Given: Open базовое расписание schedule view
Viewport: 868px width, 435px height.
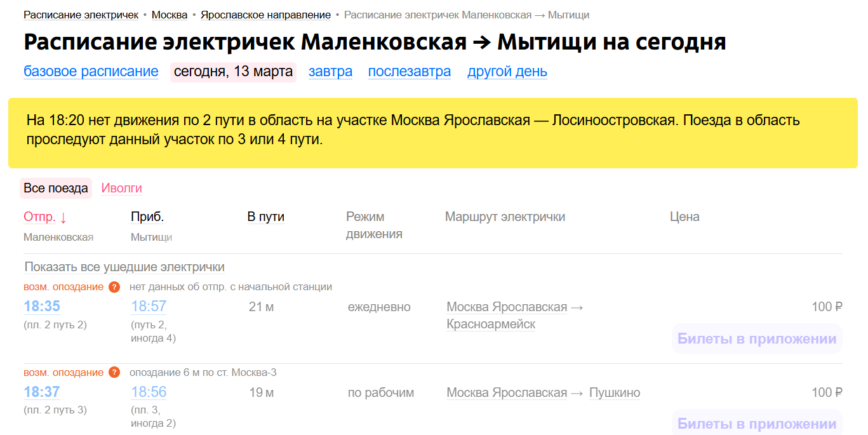Looking at the screenshot, I should coord(91,72).
